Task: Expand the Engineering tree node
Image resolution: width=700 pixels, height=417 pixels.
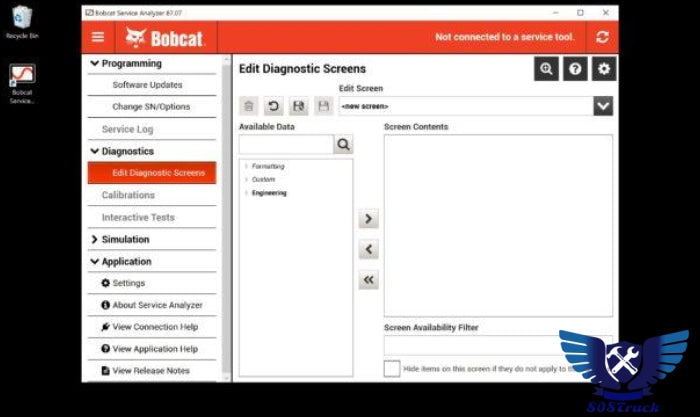Action: pos(246,193)
